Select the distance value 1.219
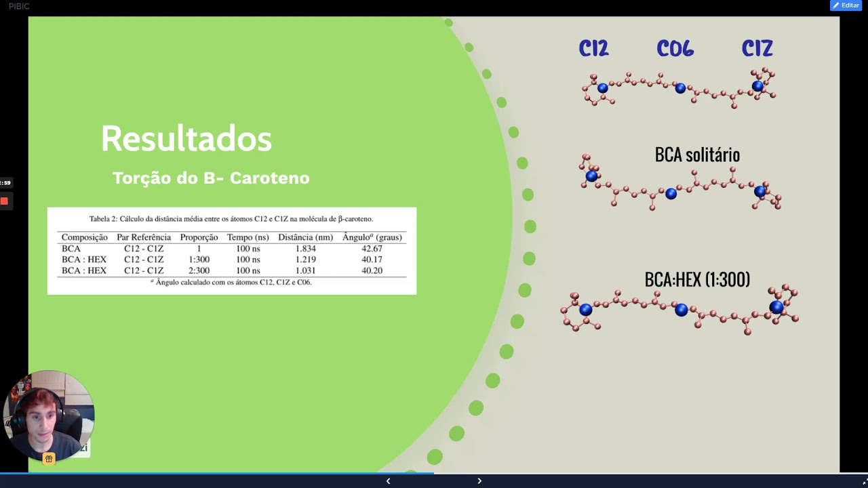 point(306,260)
